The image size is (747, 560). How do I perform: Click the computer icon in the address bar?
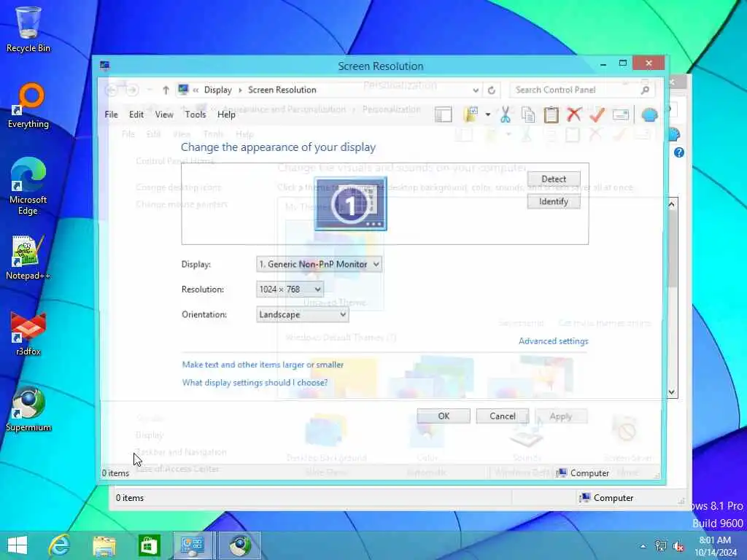point(183,90)
